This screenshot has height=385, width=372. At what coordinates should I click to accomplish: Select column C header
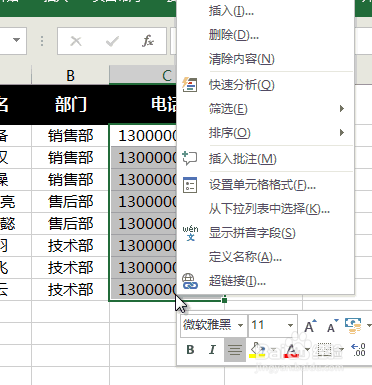coord(167,75)
